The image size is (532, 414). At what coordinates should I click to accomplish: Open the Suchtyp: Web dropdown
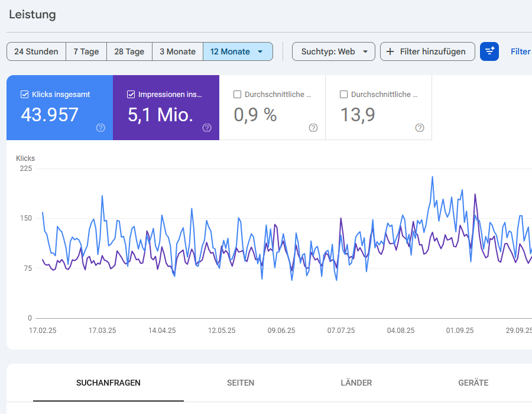(333, 51)
